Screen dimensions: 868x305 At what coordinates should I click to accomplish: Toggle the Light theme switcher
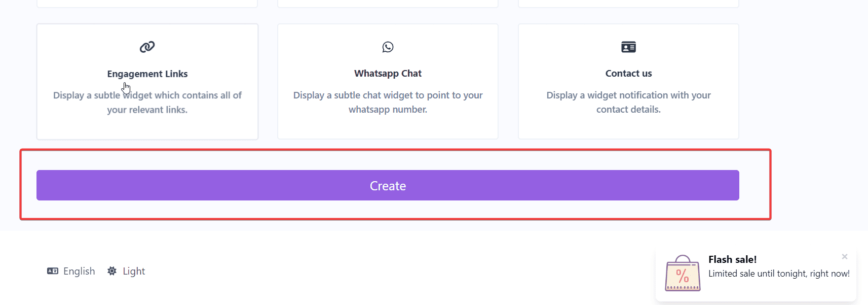[x=134, y=271]
